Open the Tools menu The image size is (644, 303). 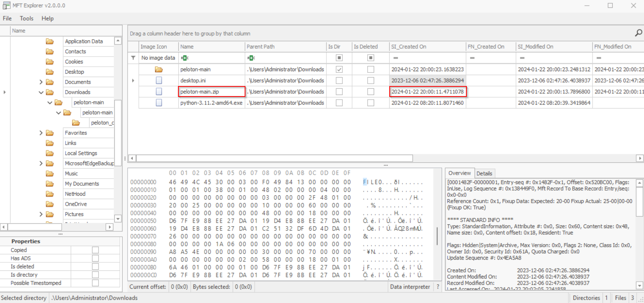(27, 18)
